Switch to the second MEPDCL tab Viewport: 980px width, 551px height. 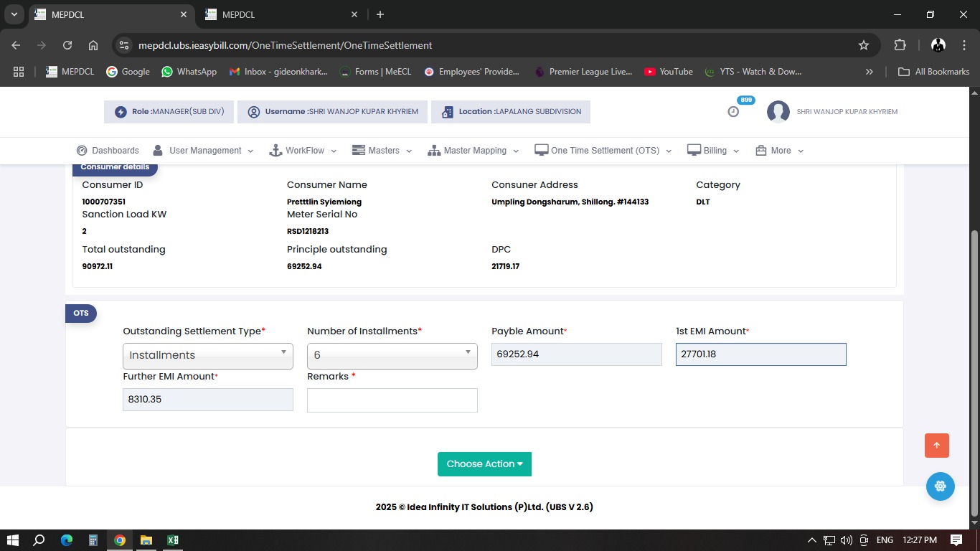pyautogui.click(x=280, y=14)
